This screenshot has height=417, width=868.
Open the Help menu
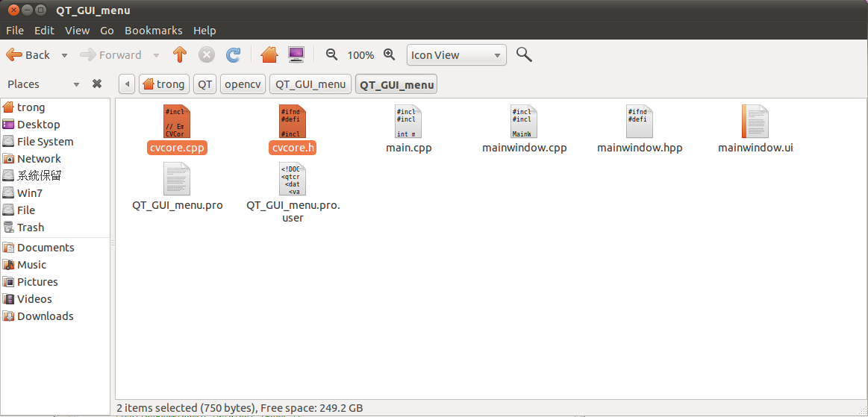[x=204, y=31]
